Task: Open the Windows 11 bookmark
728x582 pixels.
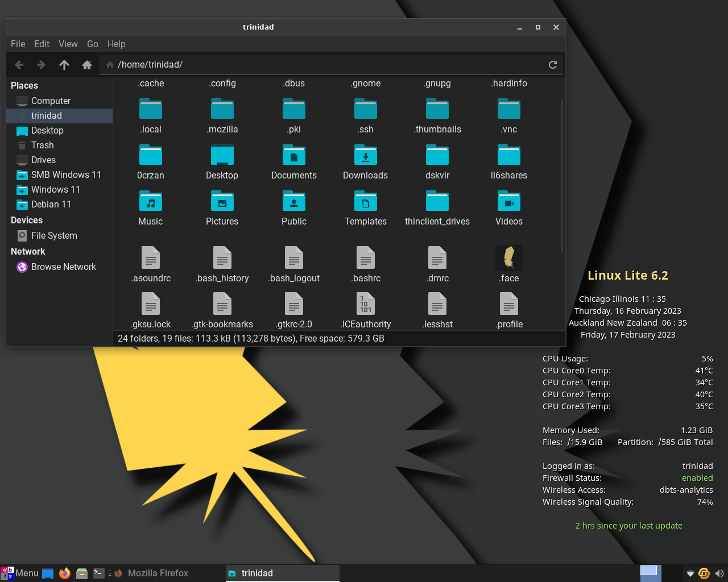Action: (x=60, y=189)
